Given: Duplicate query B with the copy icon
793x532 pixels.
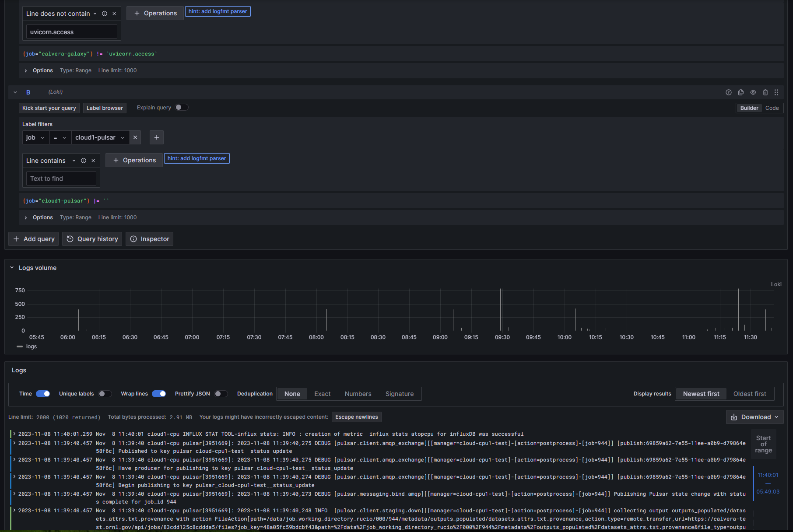Looking at the screenshot, I should [741, 92].
